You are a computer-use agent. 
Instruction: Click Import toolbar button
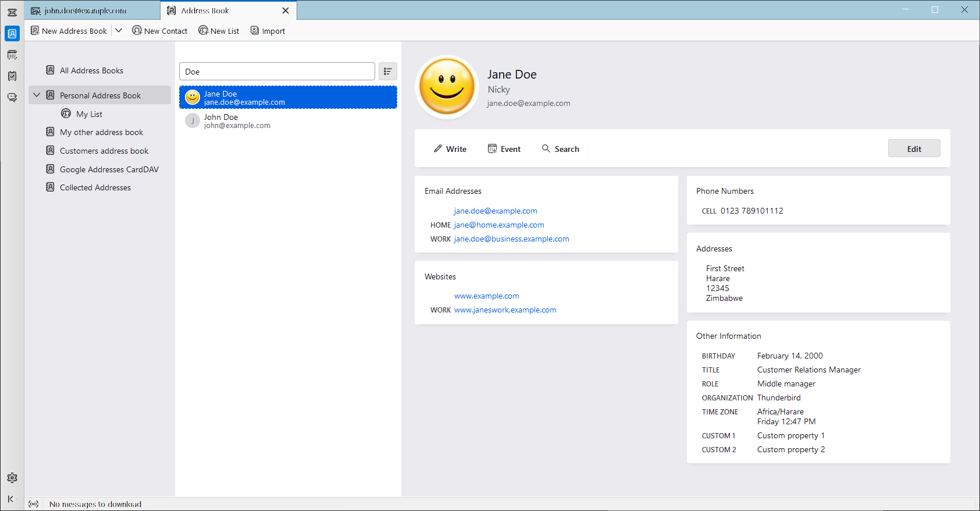click(x=268, y=31)
